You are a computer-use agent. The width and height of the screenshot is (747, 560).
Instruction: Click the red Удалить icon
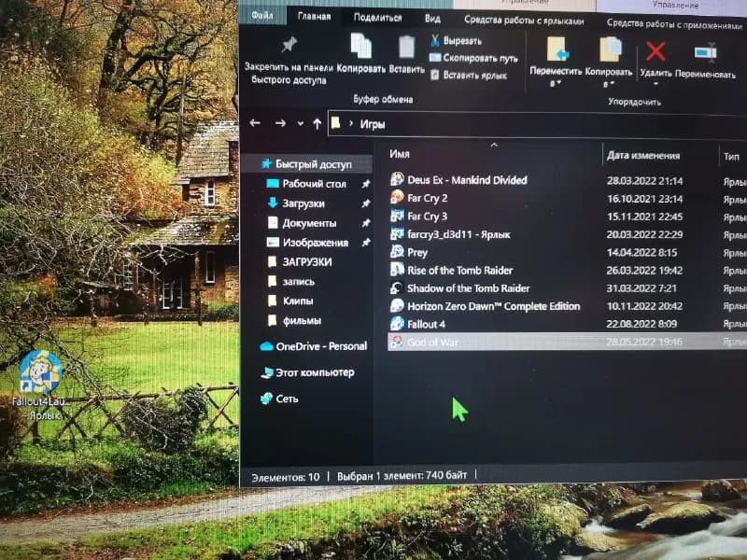[655, 51]
